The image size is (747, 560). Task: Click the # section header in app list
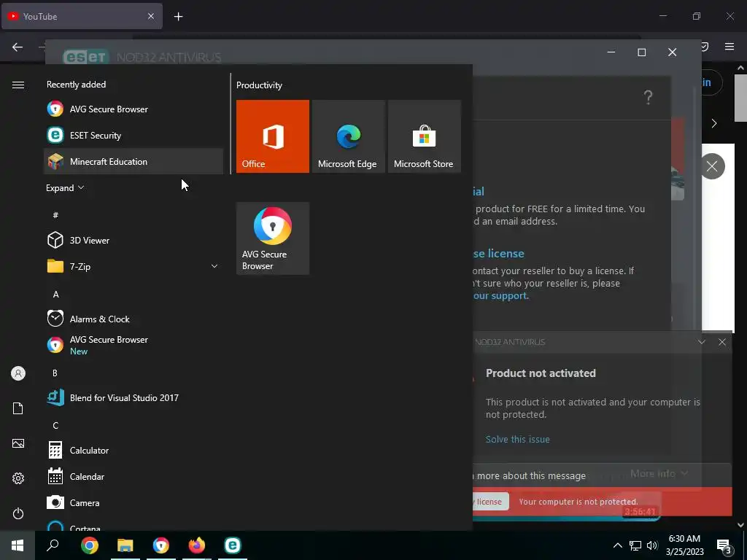55,215
